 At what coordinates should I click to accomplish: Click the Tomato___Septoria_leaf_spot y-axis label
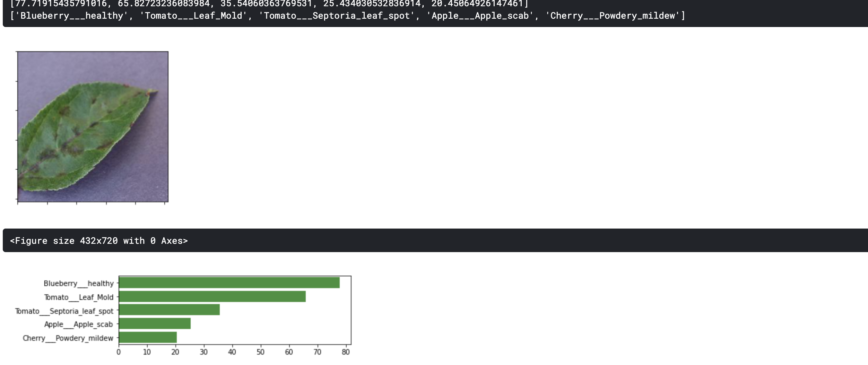point(64,311)
